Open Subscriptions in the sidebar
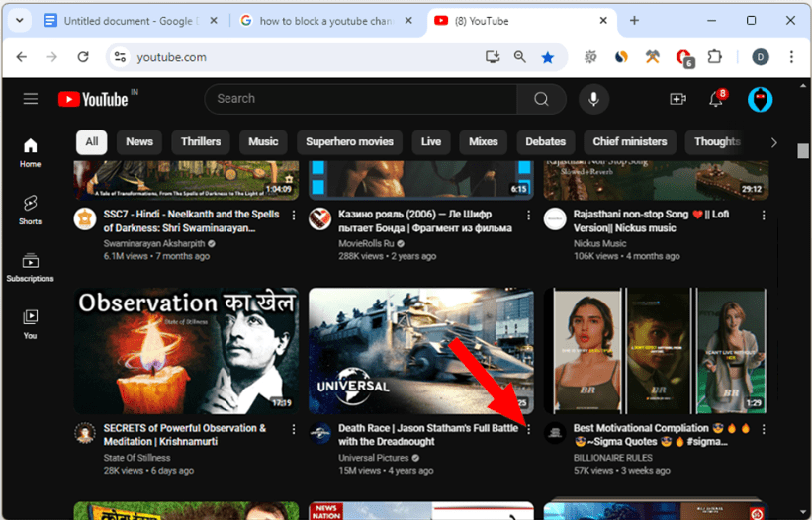This screenshot has height=520, width=812. tap(30, 268)
